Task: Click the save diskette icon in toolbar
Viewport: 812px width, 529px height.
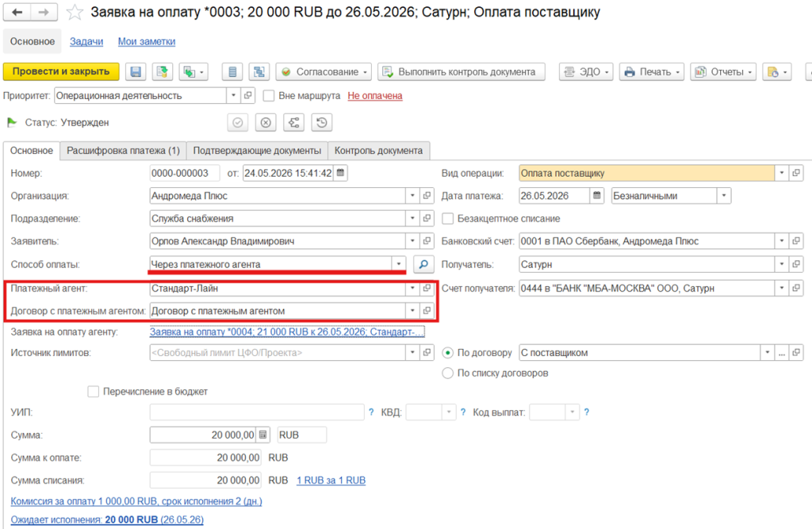Action: [136, 72]
